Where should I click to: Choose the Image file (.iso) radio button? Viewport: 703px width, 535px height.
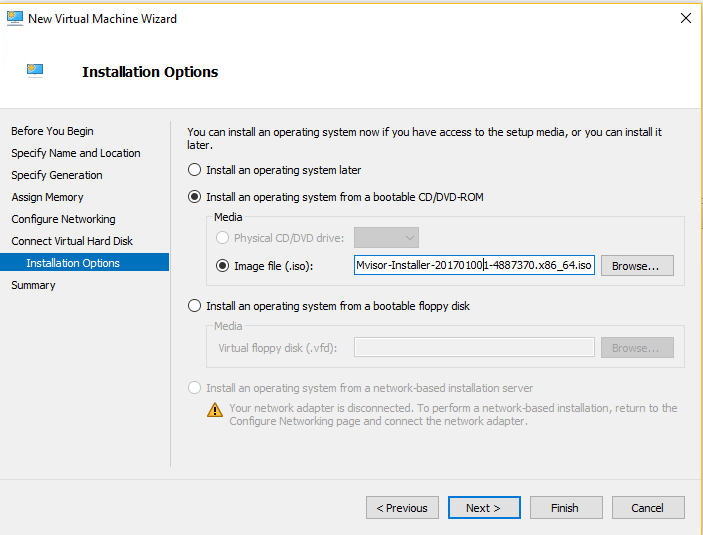(223, 266)
